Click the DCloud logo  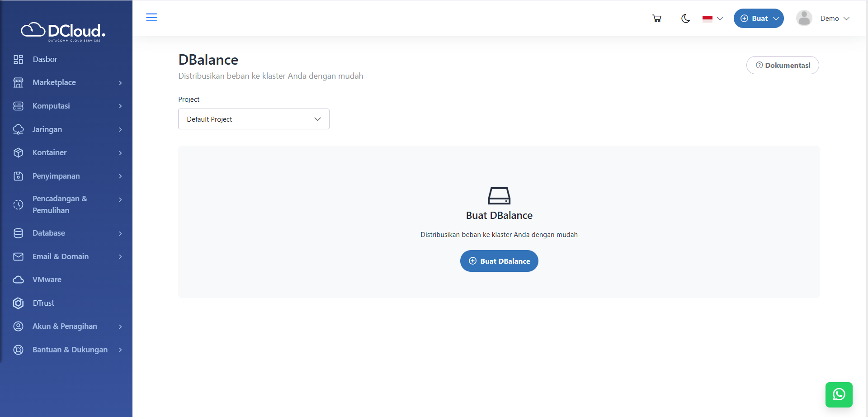pos(63,31)
